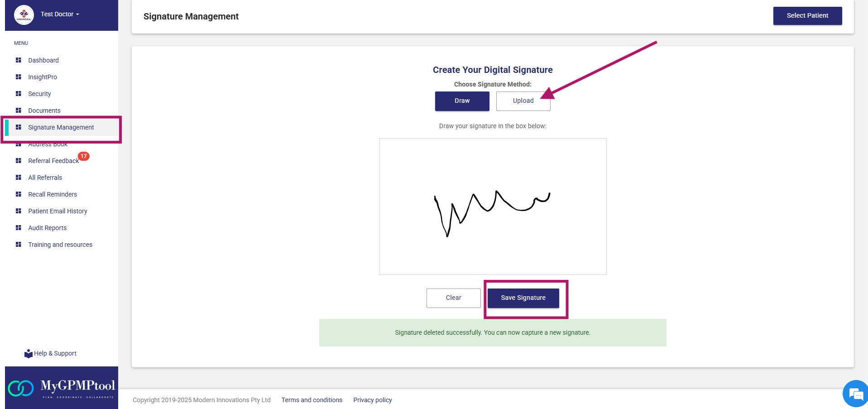Click the Referral Feedback badge showing 17
Image resolution: width=868 pixels, height=409 pixels.
click(x=84, y=156)
